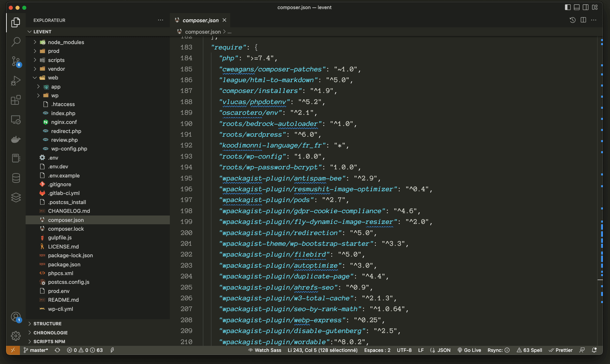Toggle Watch Sass in status bar
Image resolution: width=610 pixels, height=364 pixels.
pyautogui.click(x=265, y=350)
